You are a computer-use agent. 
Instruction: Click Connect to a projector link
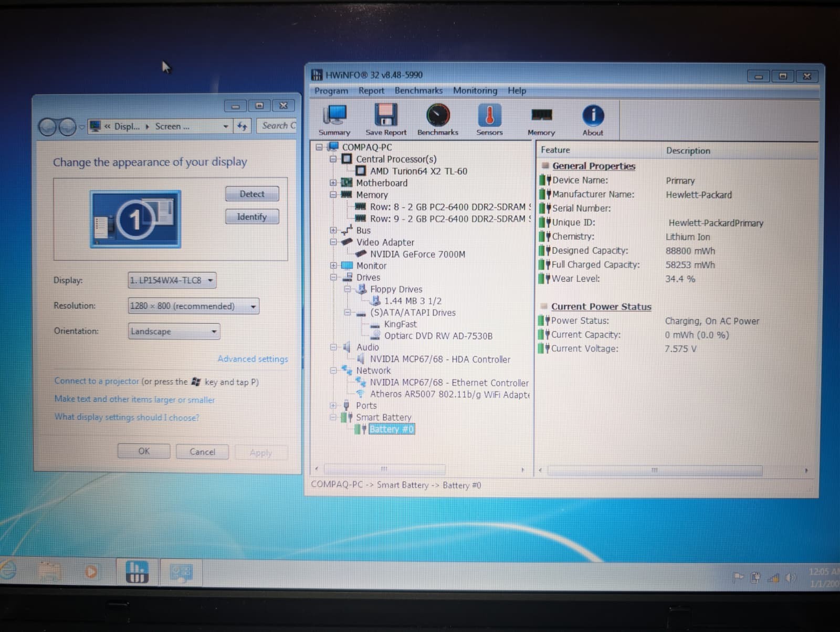coord(97,381)
